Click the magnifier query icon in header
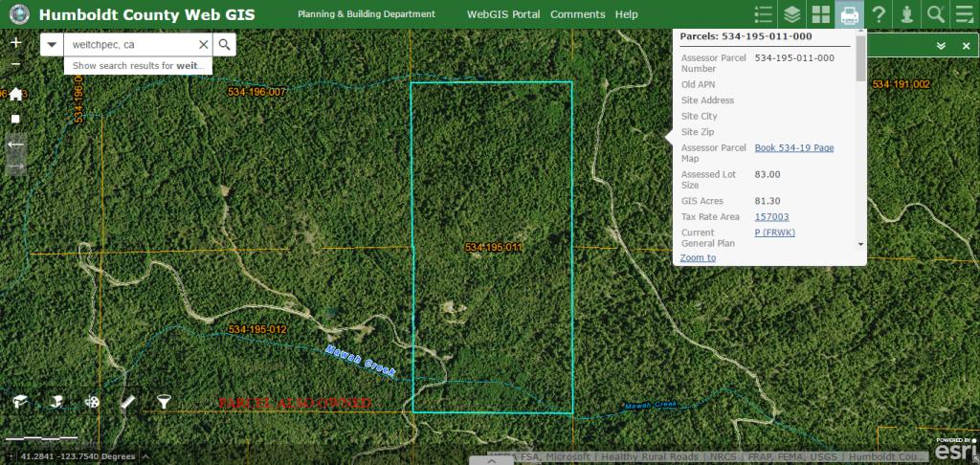 coord(936,14)
